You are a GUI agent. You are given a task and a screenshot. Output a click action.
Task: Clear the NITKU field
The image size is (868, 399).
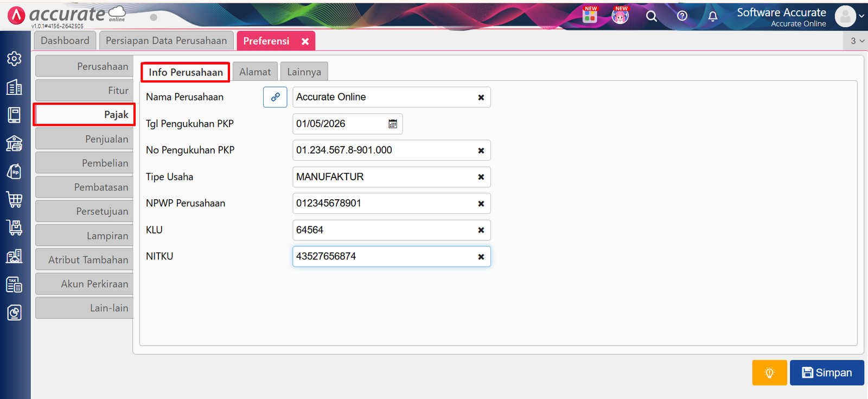coord(481,257)
